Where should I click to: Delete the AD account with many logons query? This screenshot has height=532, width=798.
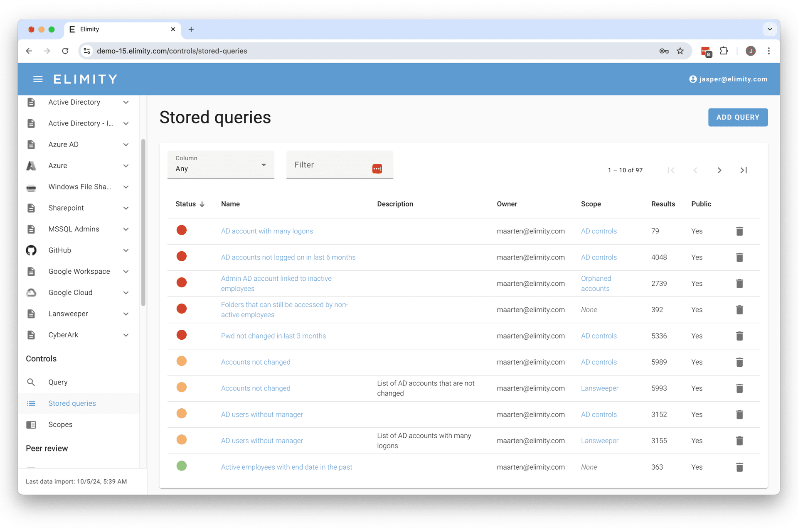click(739, 231)
